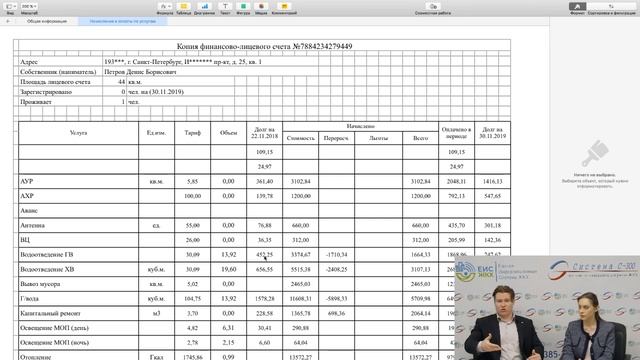Select the АУР service row name
The height and width of the screenshot is (360, 640).
click(x=78, y=181)
